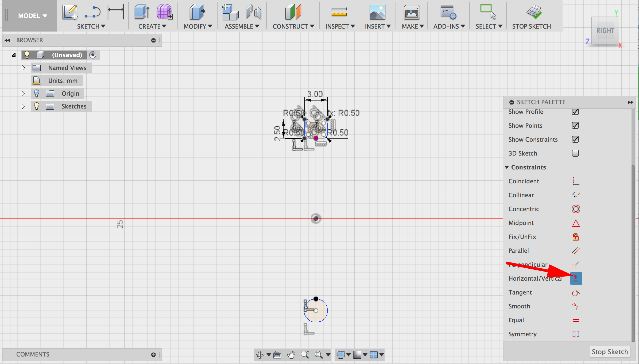
Task: Toggle visibility bulb of Origin folder
Action: click(37, 94)
